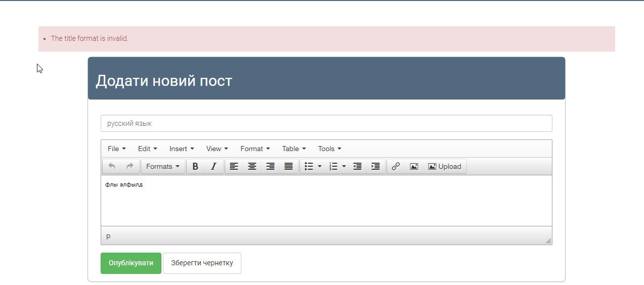This screenshot has height=285, width=644.
Task: Insert a bullet list
Action: pos(309,166)
